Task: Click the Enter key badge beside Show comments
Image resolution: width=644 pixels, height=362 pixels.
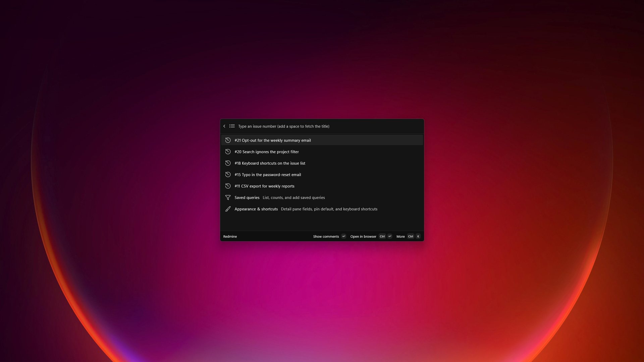Action: pos(343,236)
